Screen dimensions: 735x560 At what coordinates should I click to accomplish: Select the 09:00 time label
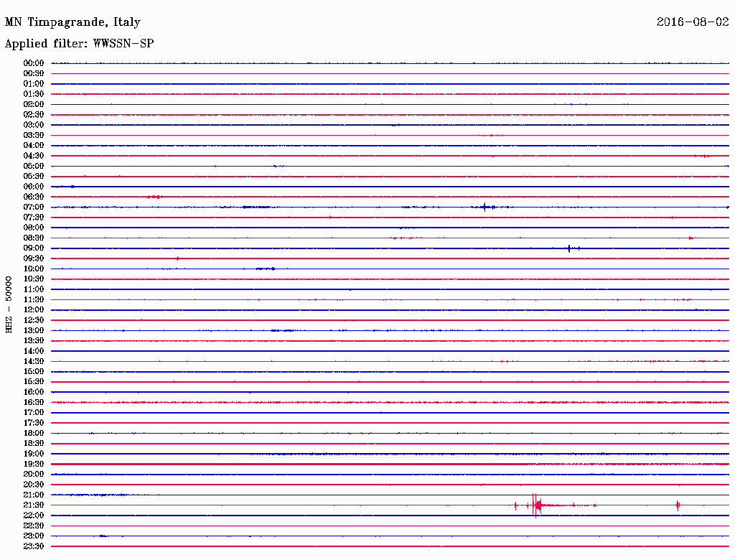(x=34, y=248)
